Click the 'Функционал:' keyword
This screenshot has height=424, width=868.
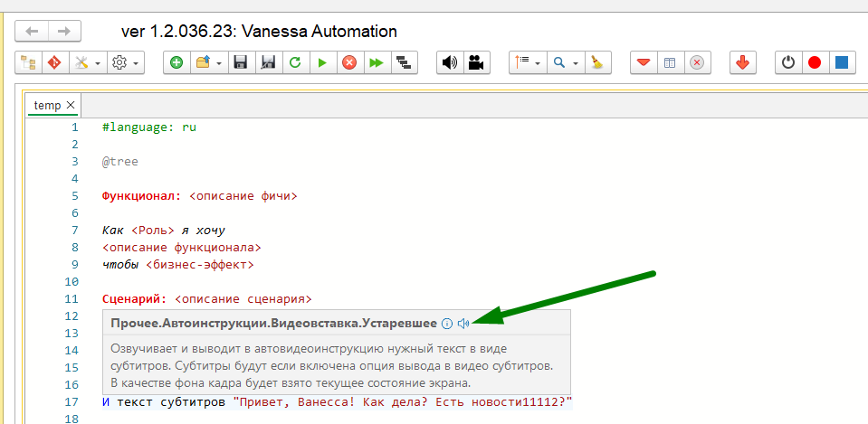click(142, 196)
